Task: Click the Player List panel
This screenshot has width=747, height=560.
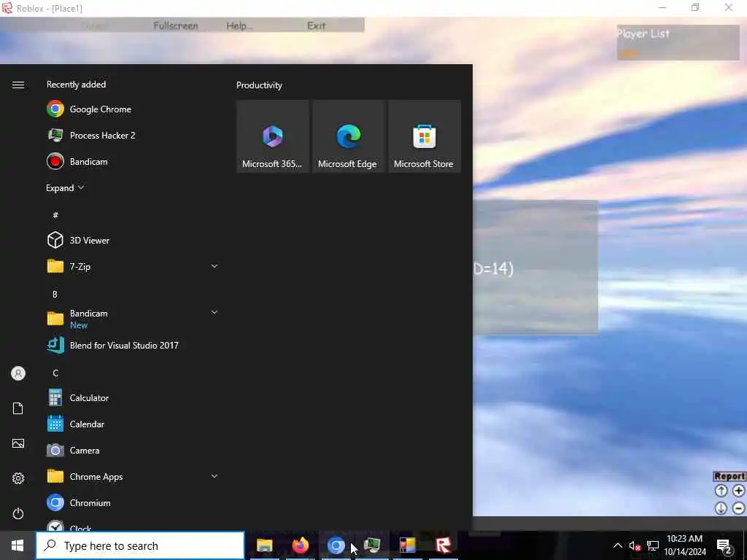Action: point(678,42)
